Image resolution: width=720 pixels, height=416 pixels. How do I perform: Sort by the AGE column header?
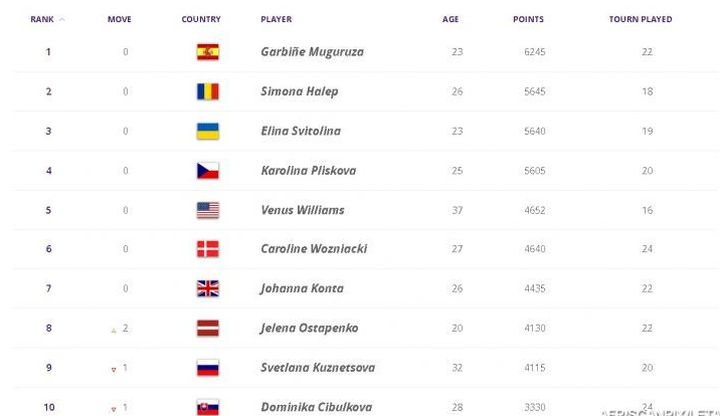450,19
